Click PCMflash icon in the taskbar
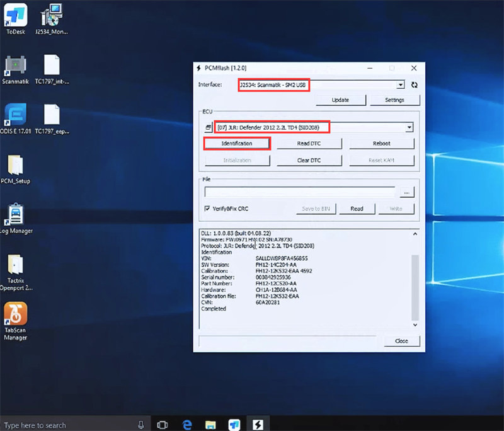 pyautogui.click(x=258, y=424)
